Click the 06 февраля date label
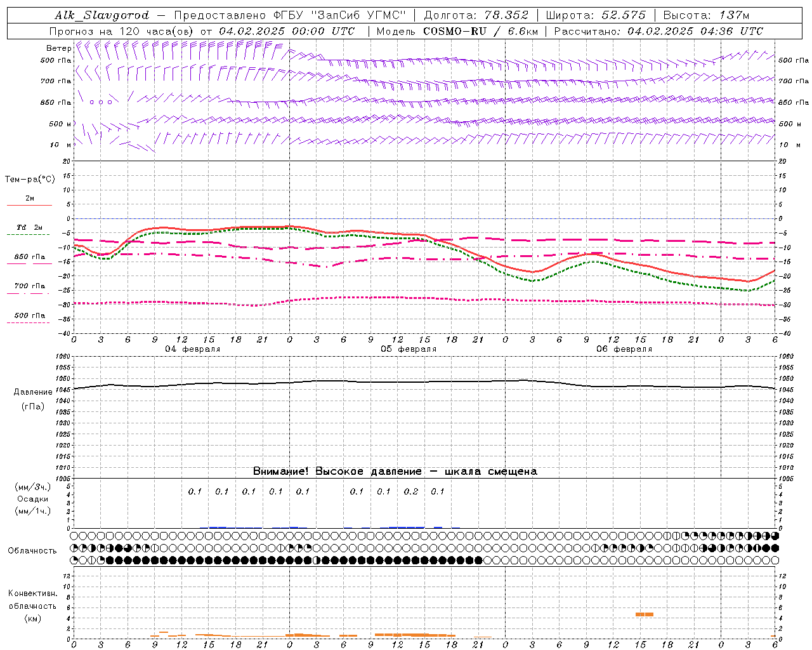The width and height of the screenshot is (812, 650). coord(624,348)
